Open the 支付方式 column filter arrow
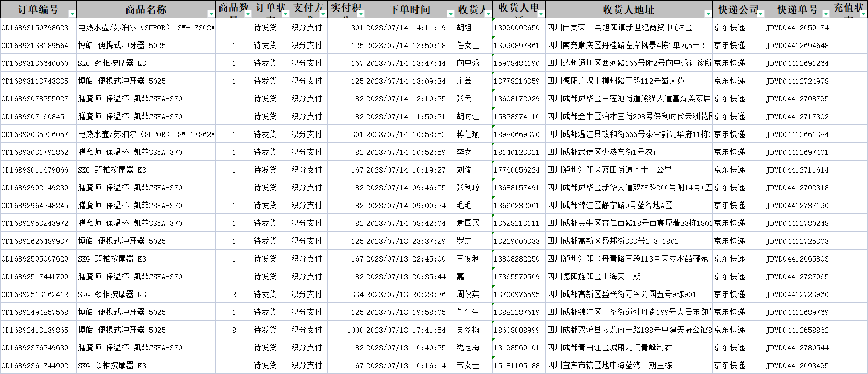This screenshot has height=374, width=868. pos(323,14)
